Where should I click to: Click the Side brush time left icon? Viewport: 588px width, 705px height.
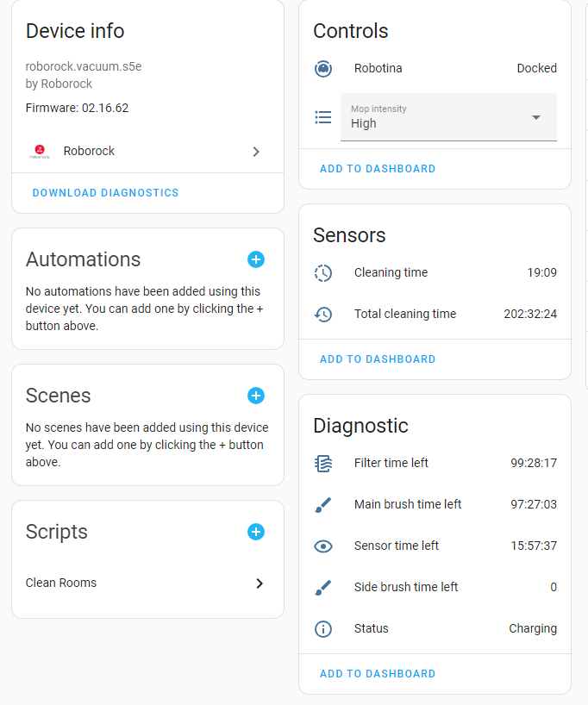pyautogui.click(x=322, y=587)
